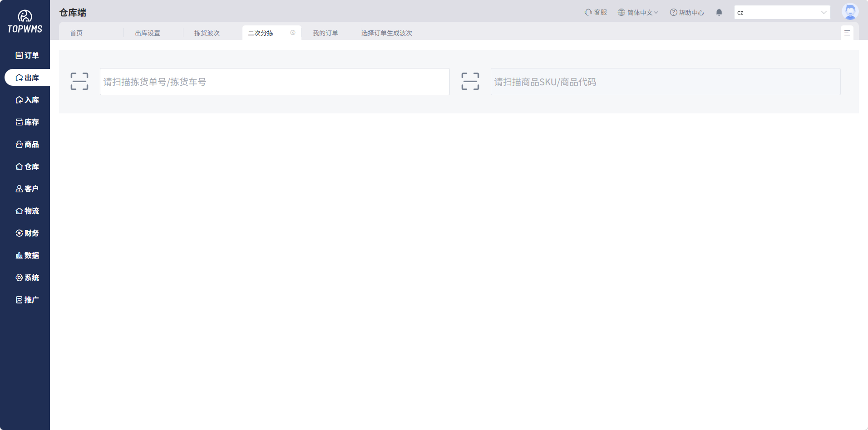Contact 客服 customer service
868x430 pixels.
coord(596,12)
